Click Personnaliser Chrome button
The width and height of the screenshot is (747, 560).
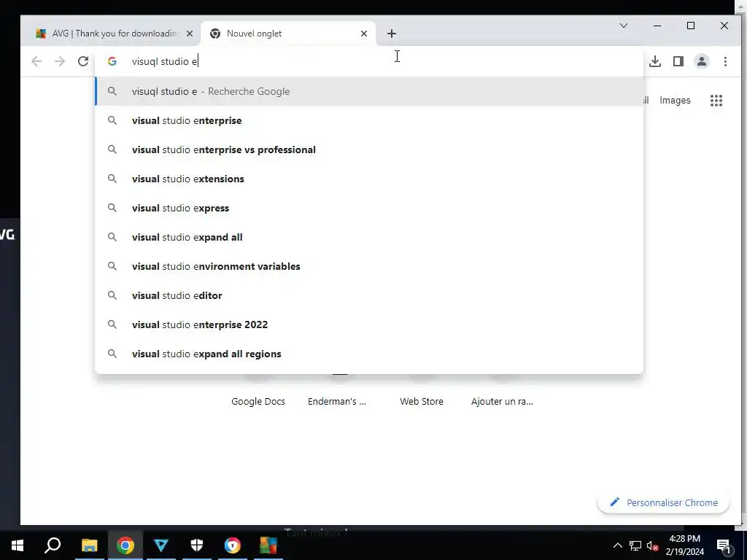pyautogui.click(x=663, y=502)
